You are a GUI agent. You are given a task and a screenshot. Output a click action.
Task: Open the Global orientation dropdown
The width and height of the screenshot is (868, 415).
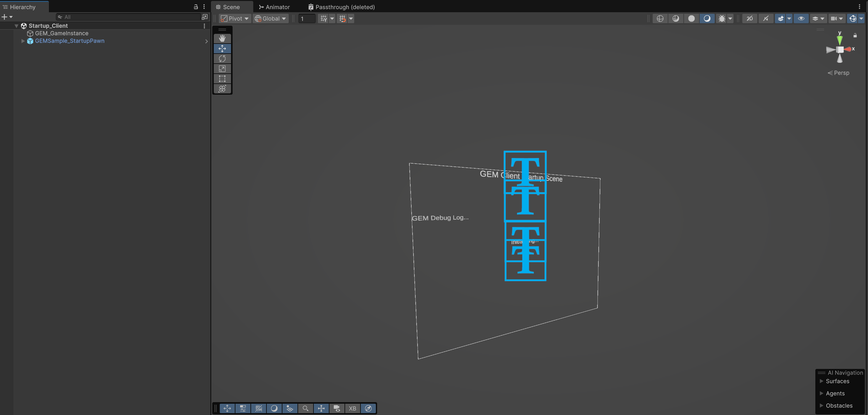click(271, 18)
